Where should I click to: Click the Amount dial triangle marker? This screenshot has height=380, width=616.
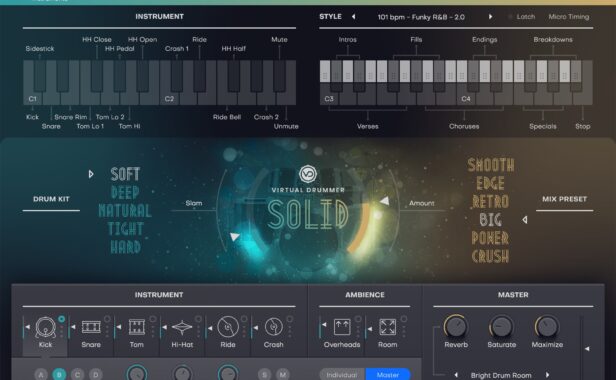385,201
